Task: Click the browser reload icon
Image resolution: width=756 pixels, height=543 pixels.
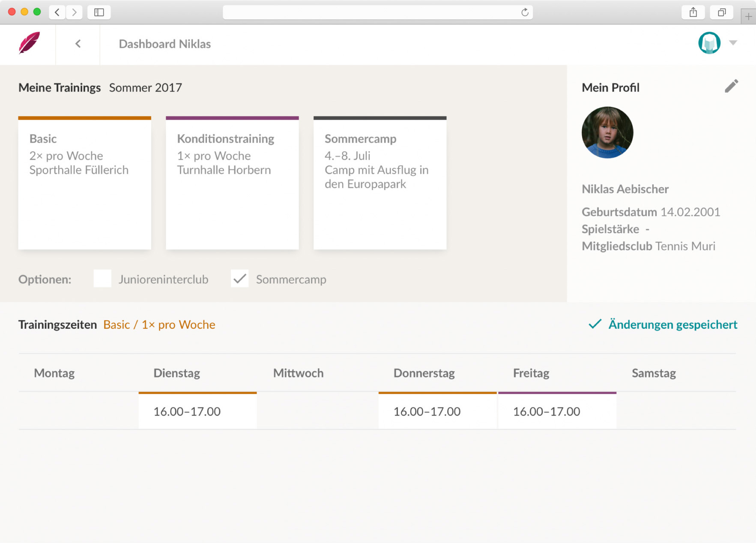Action: [x=525, y=12]
